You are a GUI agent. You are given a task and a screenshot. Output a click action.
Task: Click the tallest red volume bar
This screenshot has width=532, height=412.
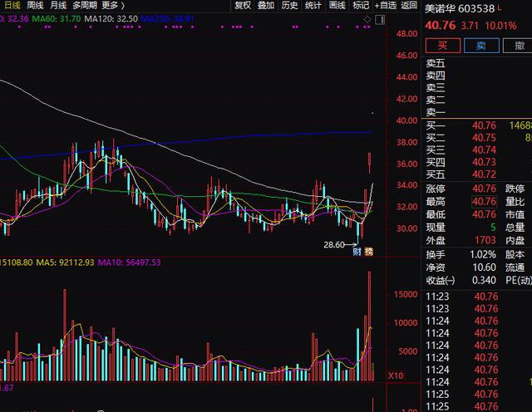point(369,326)
